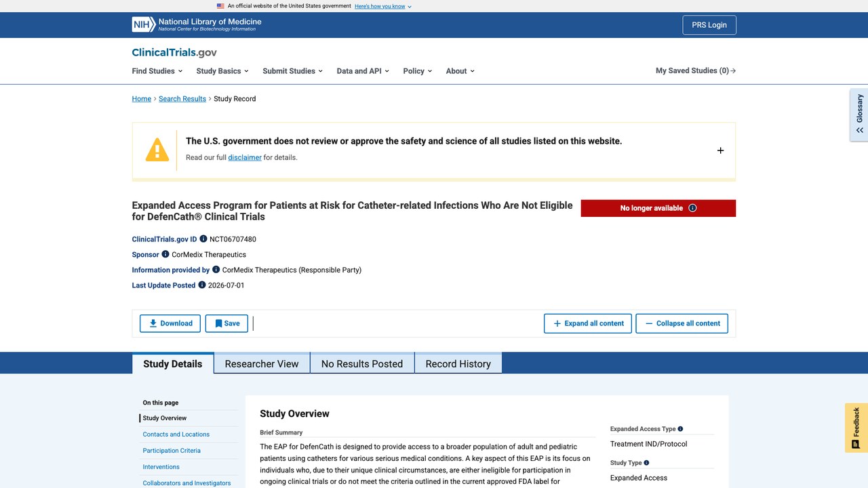Viewport: 868px width, 488px height.
Task: Click Expand all content button
Action: point(588,323)
